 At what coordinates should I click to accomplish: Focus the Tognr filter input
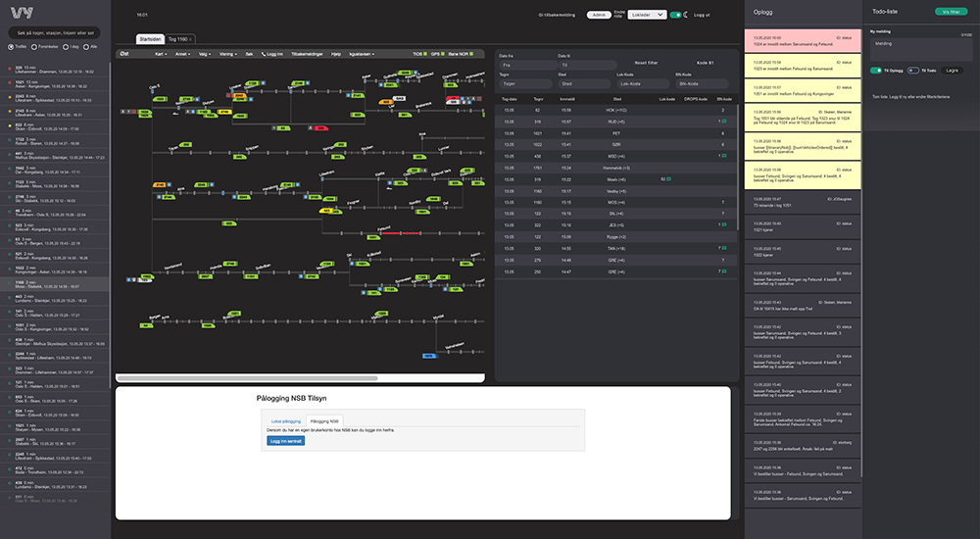526,83
